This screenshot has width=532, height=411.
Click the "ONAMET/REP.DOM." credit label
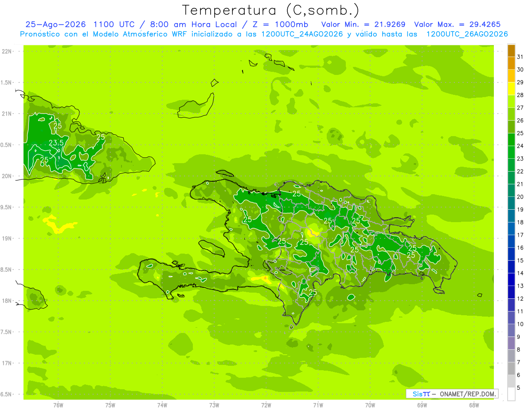468,394
